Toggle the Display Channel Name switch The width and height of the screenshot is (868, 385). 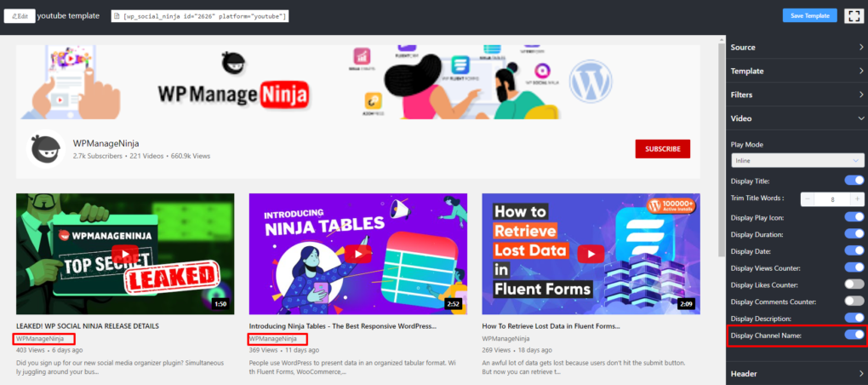pyautogui.click(x=854, y=335)
